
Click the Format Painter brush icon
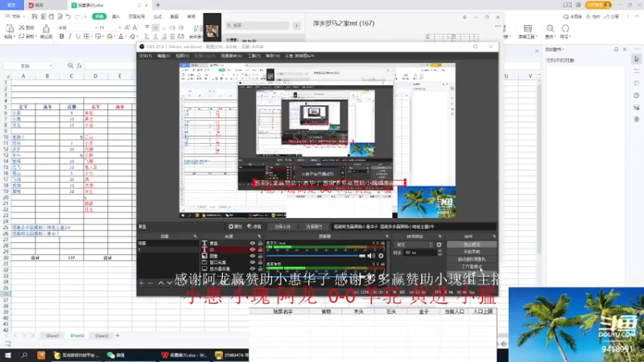46,28
